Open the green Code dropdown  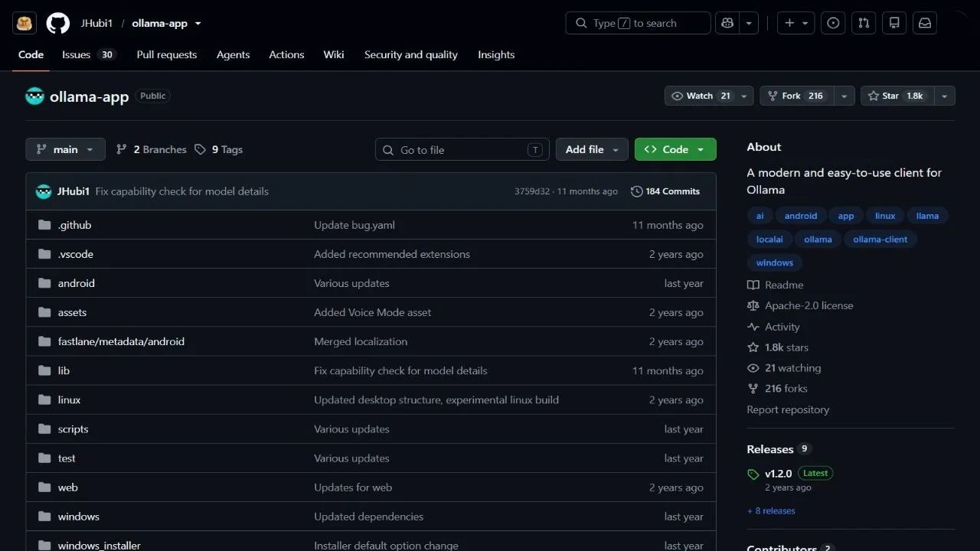675,149
